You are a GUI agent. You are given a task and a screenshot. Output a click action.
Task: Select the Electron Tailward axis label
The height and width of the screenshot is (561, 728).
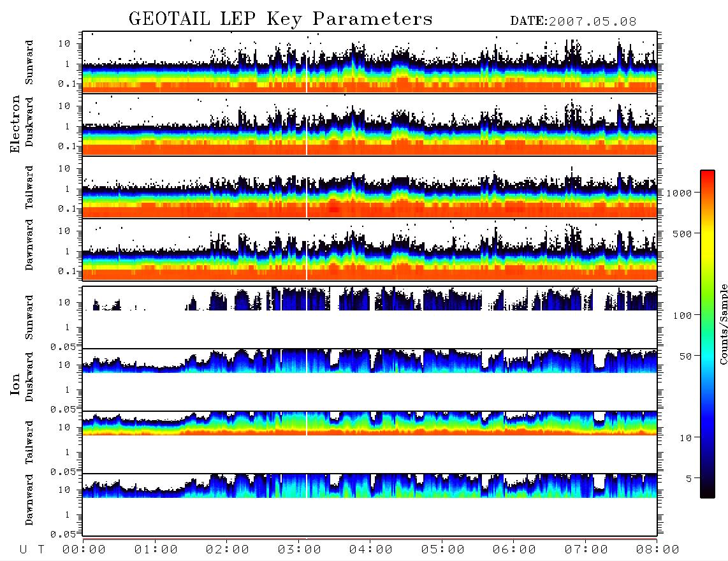pyautogui.click(x=29, y=187)
